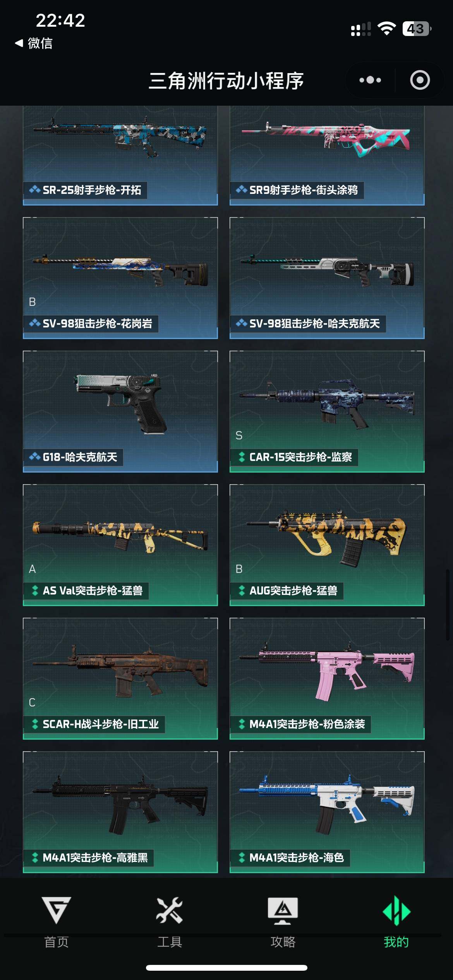
Task: Select the M4A1突击步枪-高雅黑 skin
Action: [120, 812]
